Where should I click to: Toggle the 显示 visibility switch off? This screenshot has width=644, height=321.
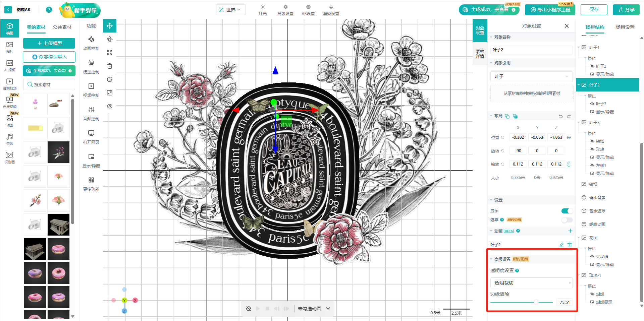pos(567,211)
